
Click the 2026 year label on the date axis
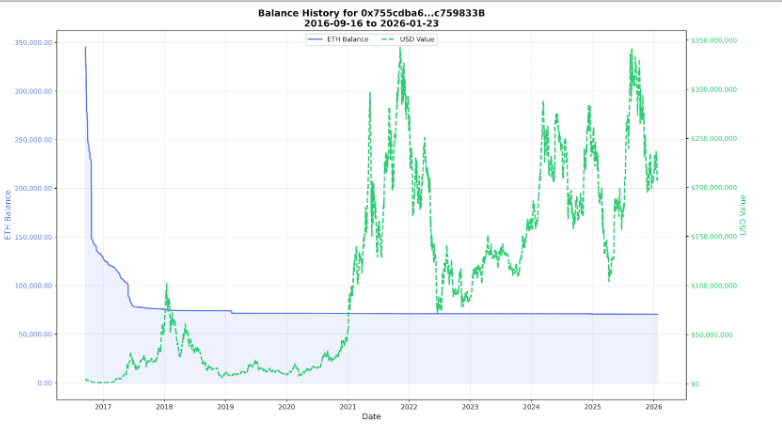653,407
